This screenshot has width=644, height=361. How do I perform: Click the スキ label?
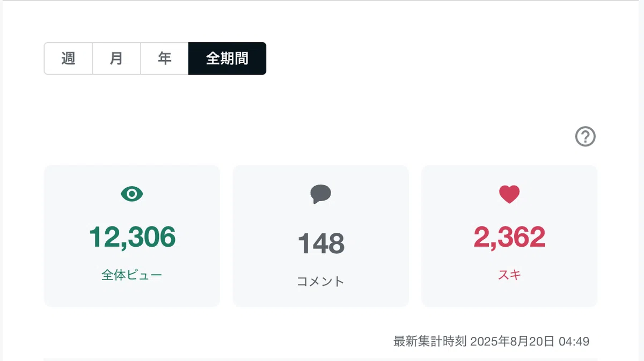click(509, 275)
